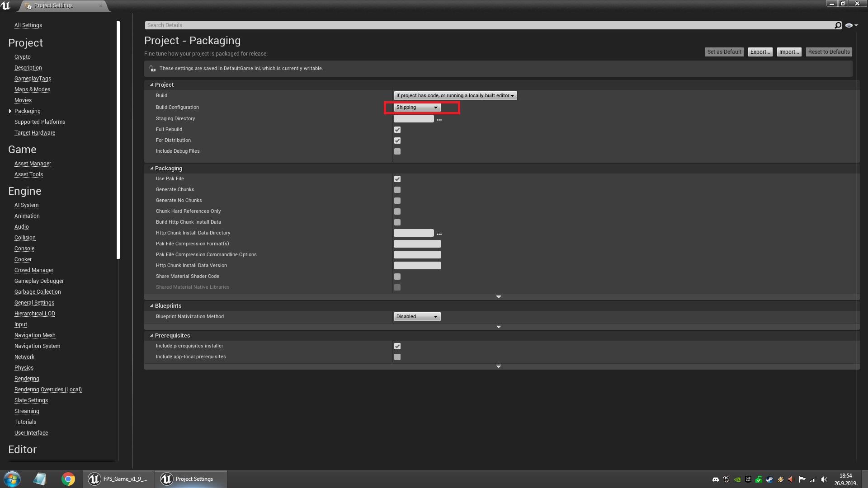The image size is (868, 488).
Task: Click the Pak File Compression Format(s) field
Action: [x=417, y=244]
